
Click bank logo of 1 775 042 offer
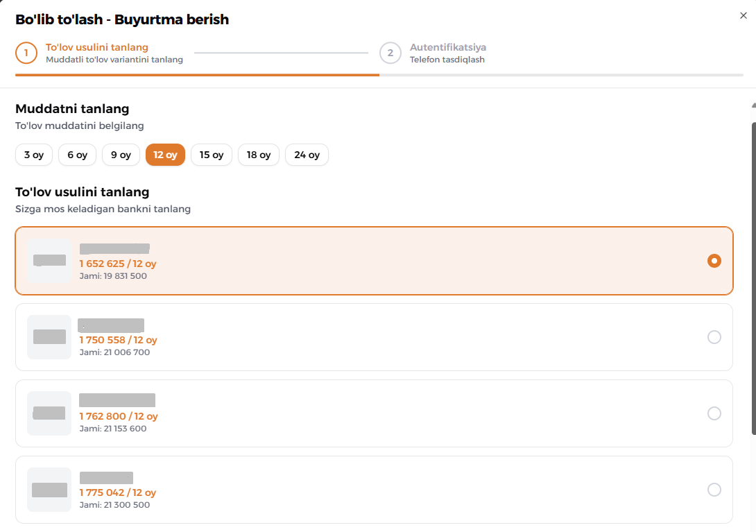point(49,490)
